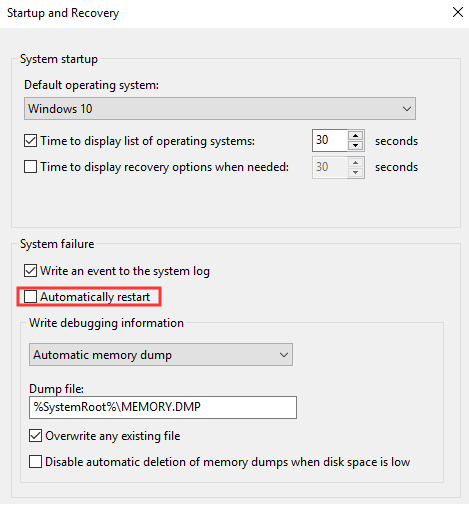Image resolution: width=469 pixels, height=505 pixels.
Task: Click up arrow of recovery options seconds spinner
Action: pos(356,162)
